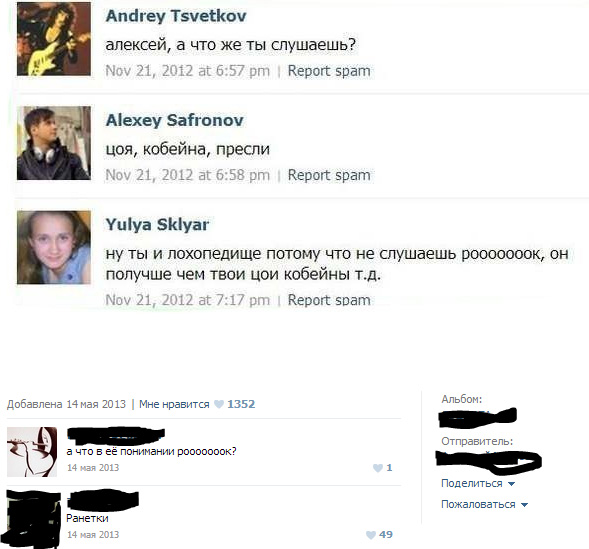Like the Ранетки comment with 49 hearts
The width and height of the screenshot is (589, 549).
click(371, 535)
